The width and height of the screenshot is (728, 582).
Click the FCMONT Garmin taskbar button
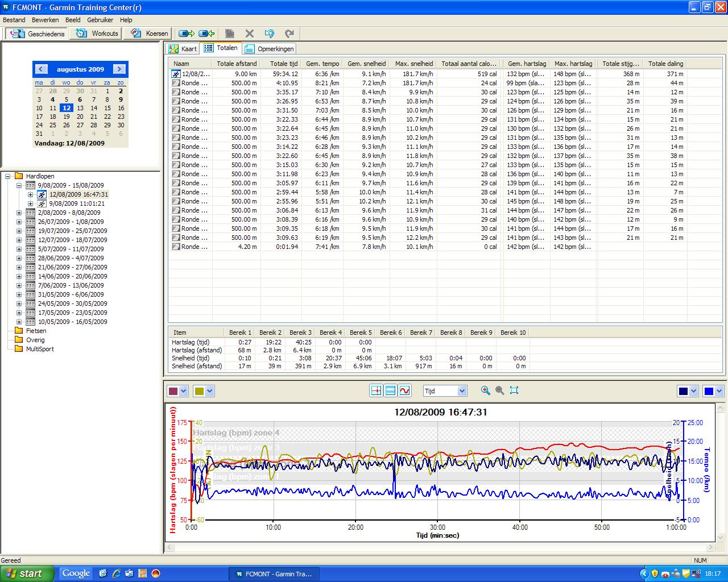pos(274,574)
